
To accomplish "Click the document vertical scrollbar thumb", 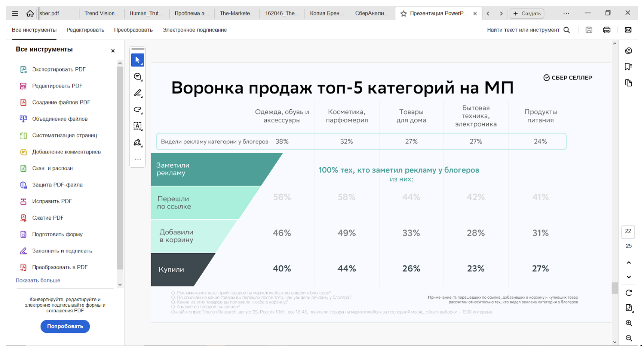I will 615,288.
